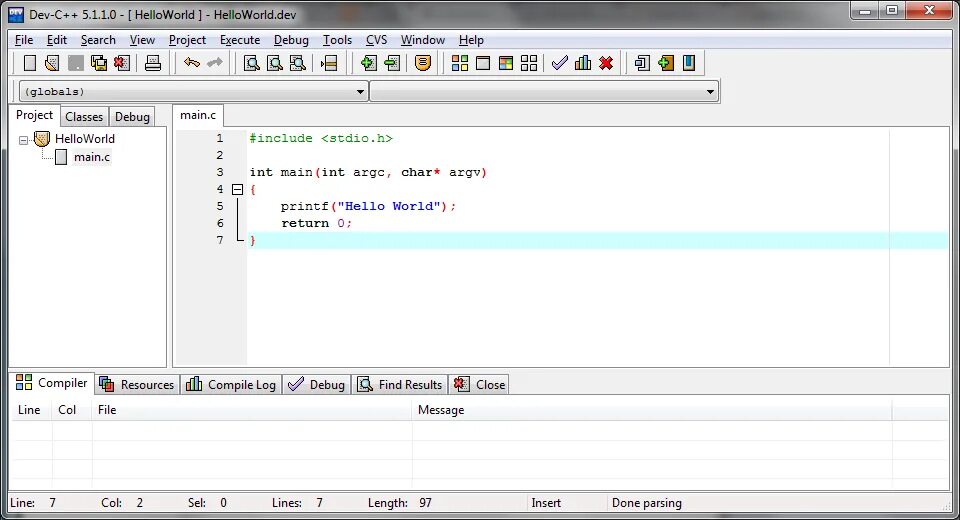960x520 pixels.
Task: Open the CVS menu
Action: click(x=377, y=40)
